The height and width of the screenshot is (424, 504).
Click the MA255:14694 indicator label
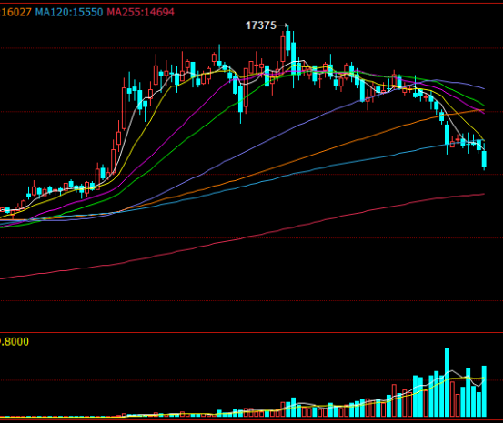click(140, 12)
